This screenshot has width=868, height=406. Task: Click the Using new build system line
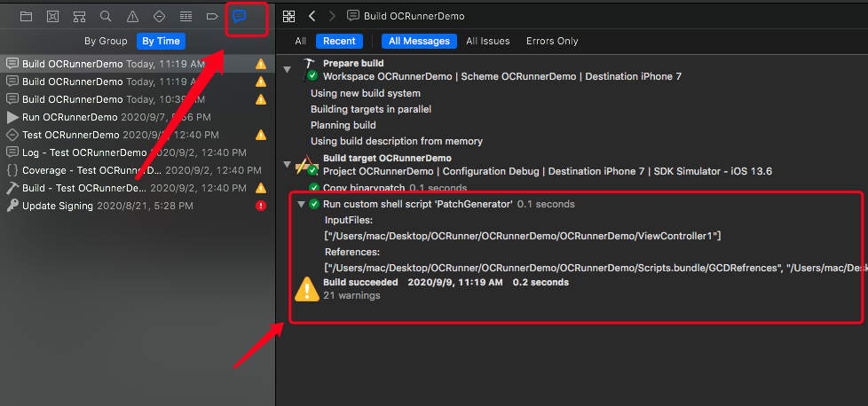click(x=366, y=93)
